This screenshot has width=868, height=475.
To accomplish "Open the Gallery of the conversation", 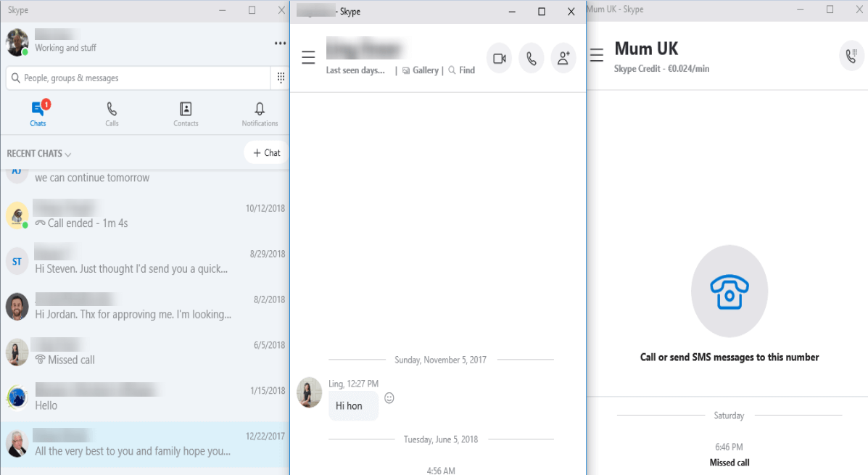I will [x=425, y=70].
